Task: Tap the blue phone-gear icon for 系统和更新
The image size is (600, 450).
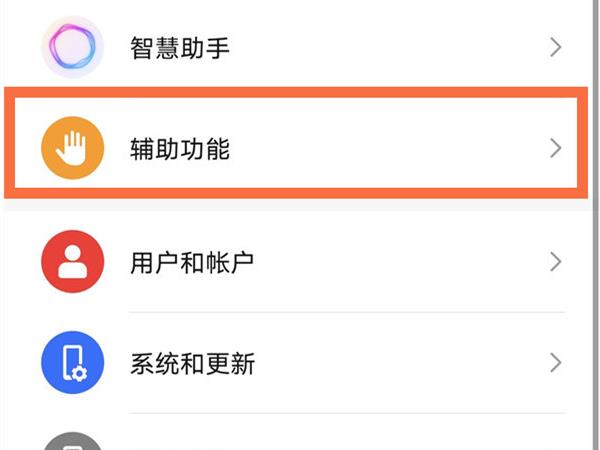Action: tap(72, 362)
